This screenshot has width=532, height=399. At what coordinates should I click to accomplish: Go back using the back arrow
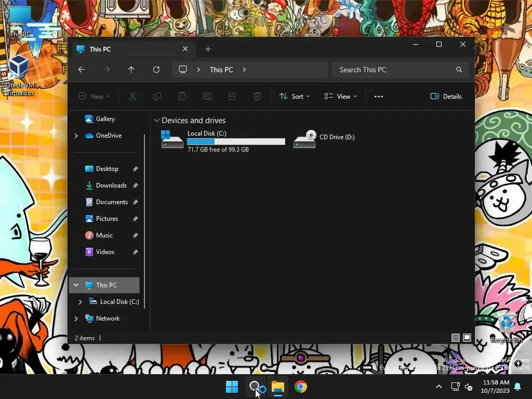tap(82, 70)
